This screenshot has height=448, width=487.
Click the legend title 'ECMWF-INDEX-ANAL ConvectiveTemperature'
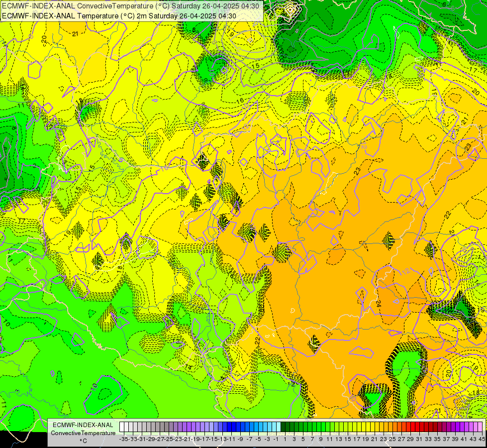83,429
